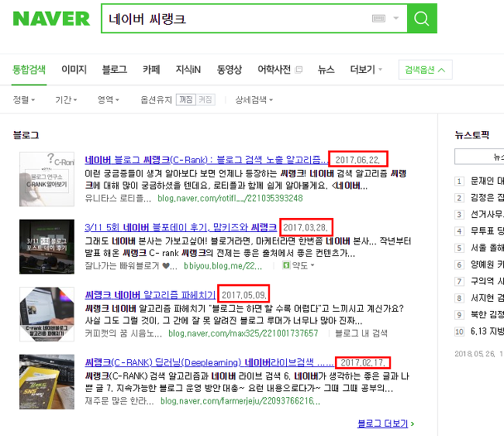
Task: Set 옵션유지 toggle to 꺼짐
Action: pyautogui.click(x=186, y=99)
